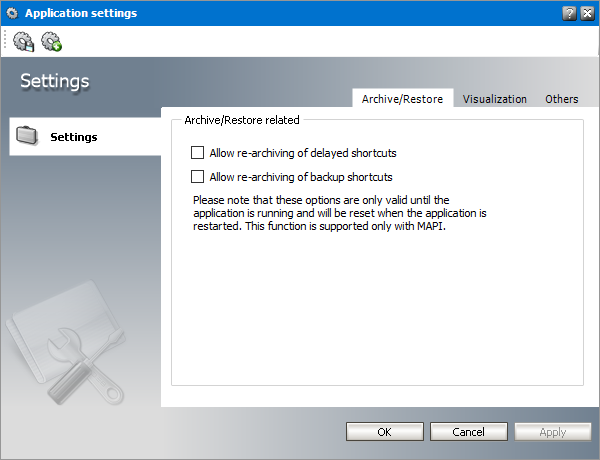Click the gear with disk toolbar icon
The image size is (600, 460).
23,41
